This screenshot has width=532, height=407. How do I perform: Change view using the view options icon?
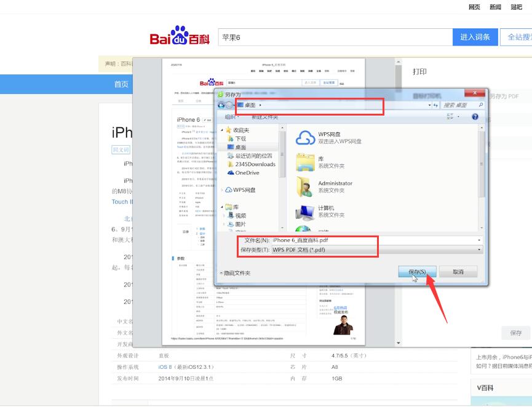(x=450, y=117)
